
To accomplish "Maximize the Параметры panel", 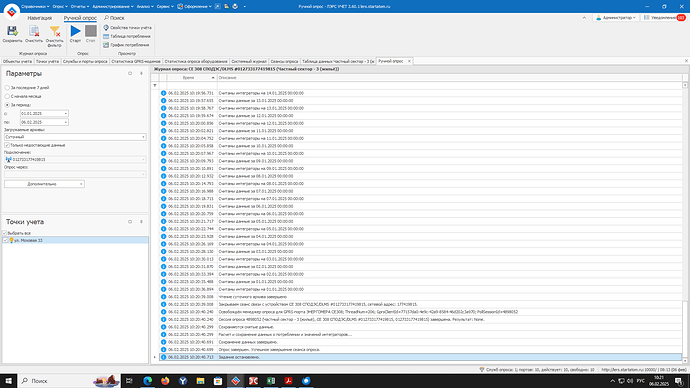I will (x=130, y=73).
